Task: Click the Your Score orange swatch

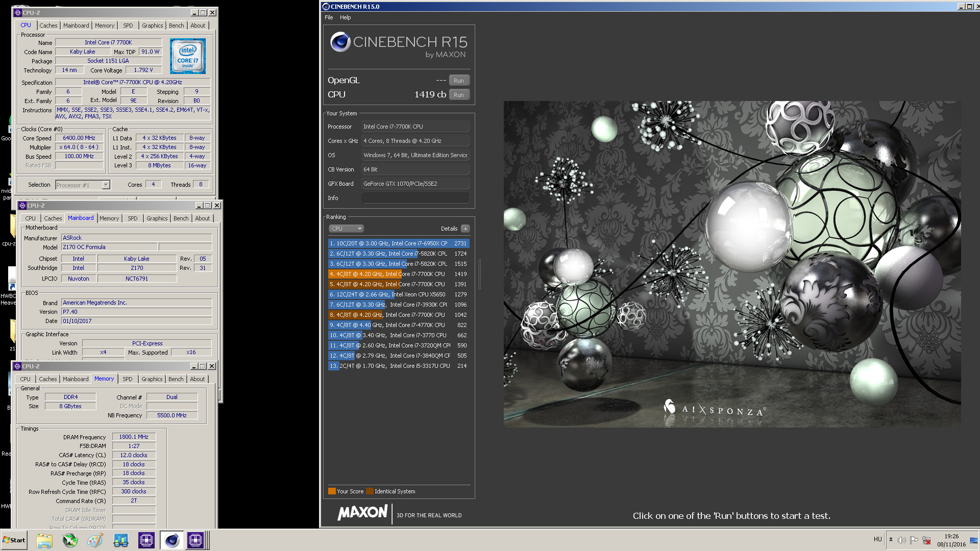Action: (x=332, y=491)
